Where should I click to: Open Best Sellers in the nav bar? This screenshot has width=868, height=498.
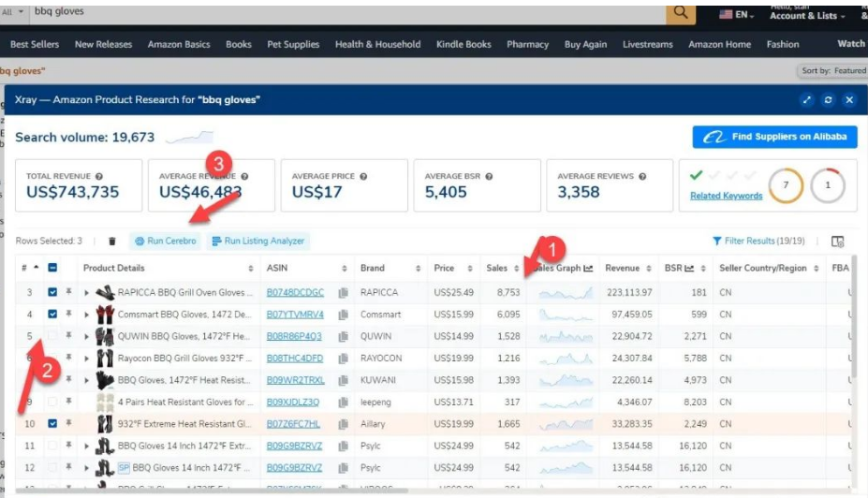tap(34, 44)
